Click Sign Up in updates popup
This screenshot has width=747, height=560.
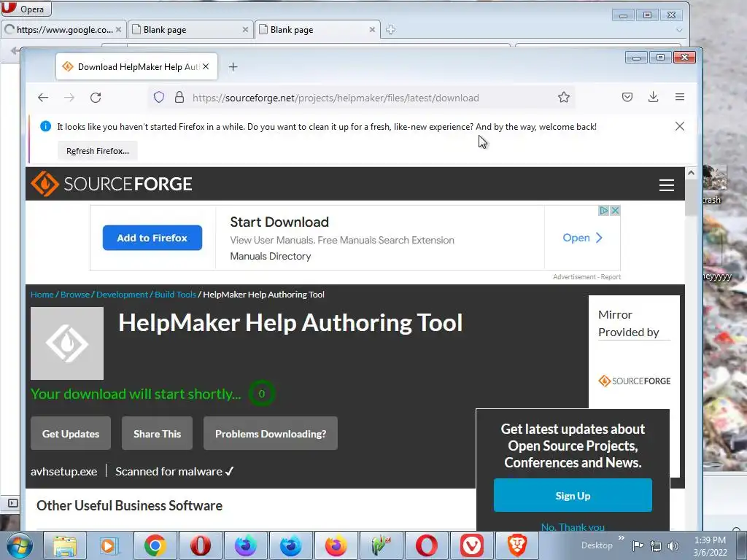(x=573, y=496)
